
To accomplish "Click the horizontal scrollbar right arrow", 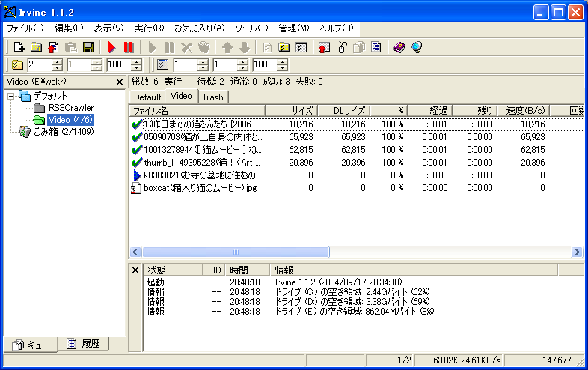I will click(x=577, y=252).
